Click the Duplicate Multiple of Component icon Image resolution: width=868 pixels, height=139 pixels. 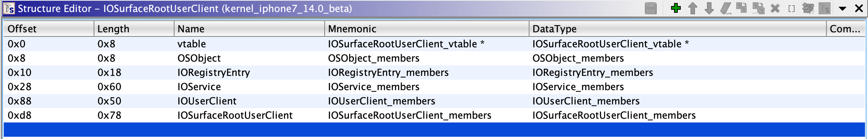pos(758,8)
